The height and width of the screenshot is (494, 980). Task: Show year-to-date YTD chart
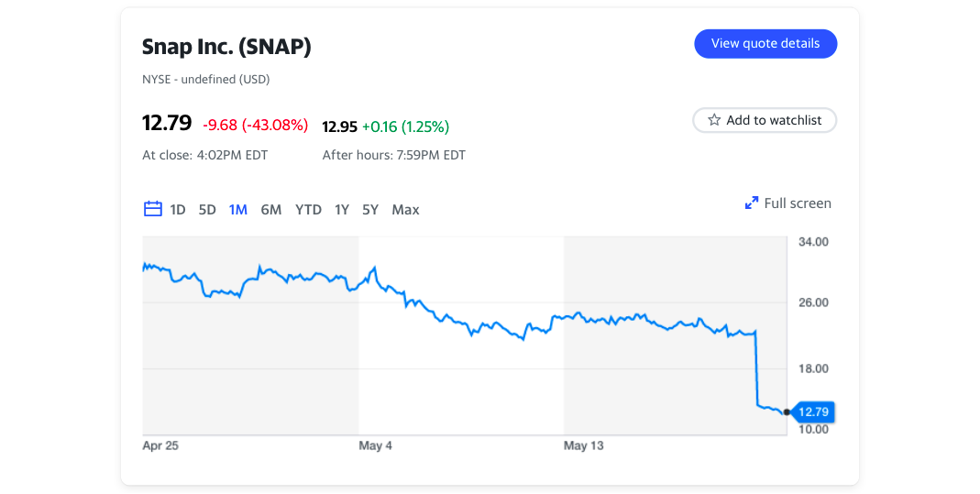coord(308,210)
